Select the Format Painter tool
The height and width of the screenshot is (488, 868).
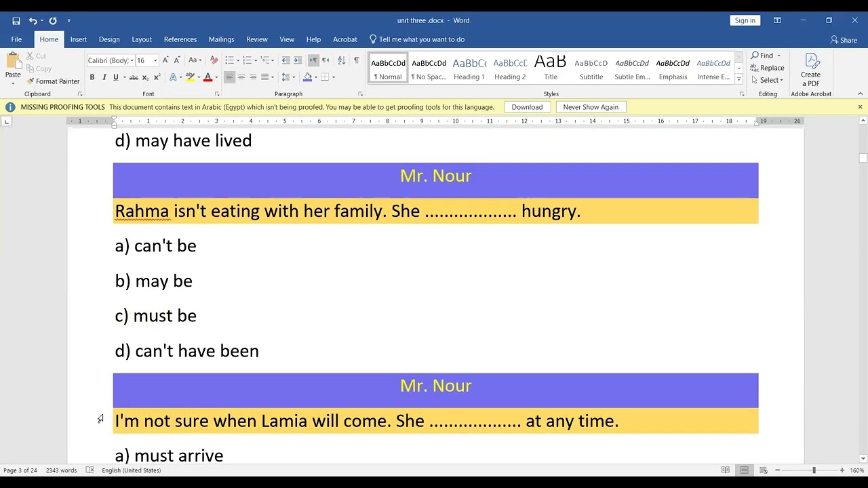click(53, 81)
